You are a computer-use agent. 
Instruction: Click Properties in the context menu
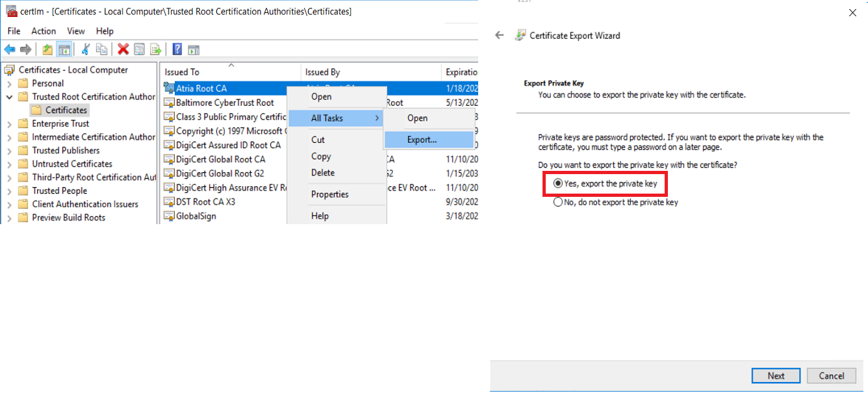(x=329, y=194)
